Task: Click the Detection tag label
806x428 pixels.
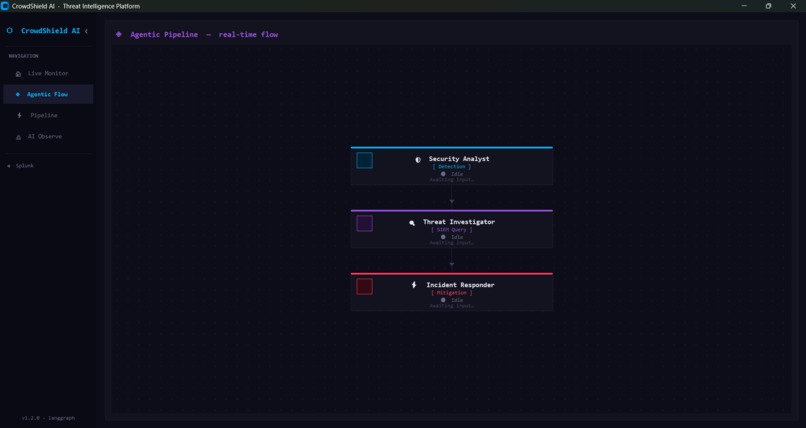Action: [452, 167]
